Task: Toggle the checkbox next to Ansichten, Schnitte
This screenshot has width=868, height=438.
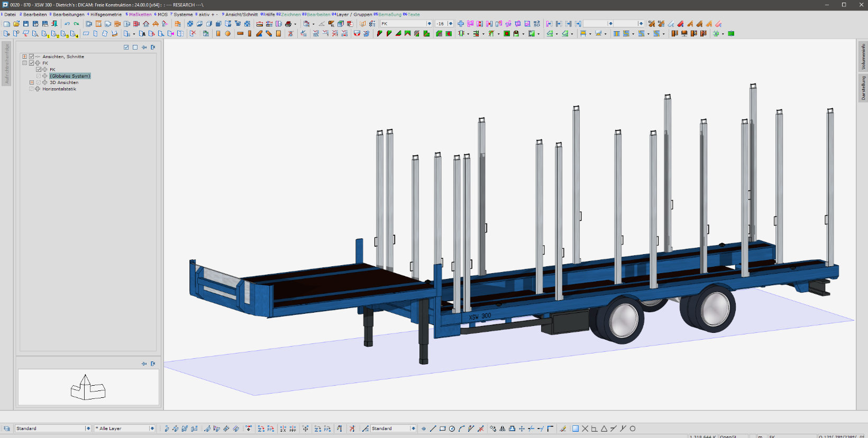Action: [31, 57]
